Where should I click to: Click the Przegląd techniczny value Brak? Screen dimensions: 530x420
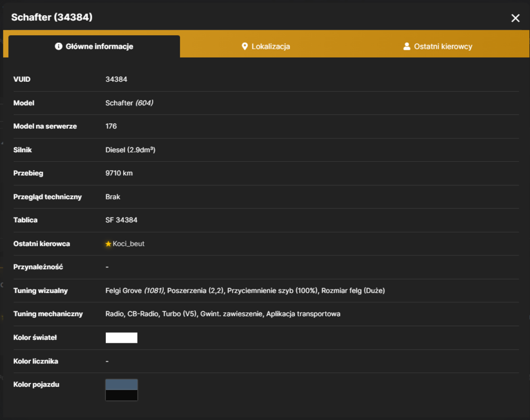[x=112, y=197]
